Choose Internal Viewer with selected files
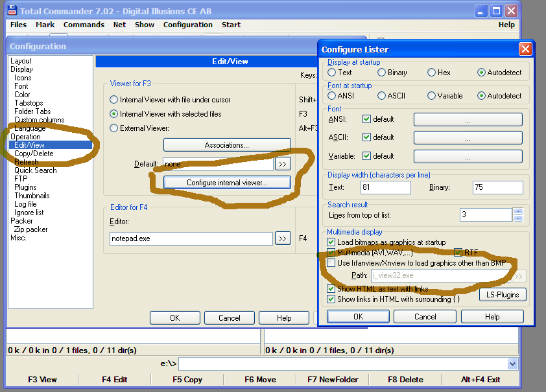This screenshot has height=392, width=546. [x=113, y=114]
